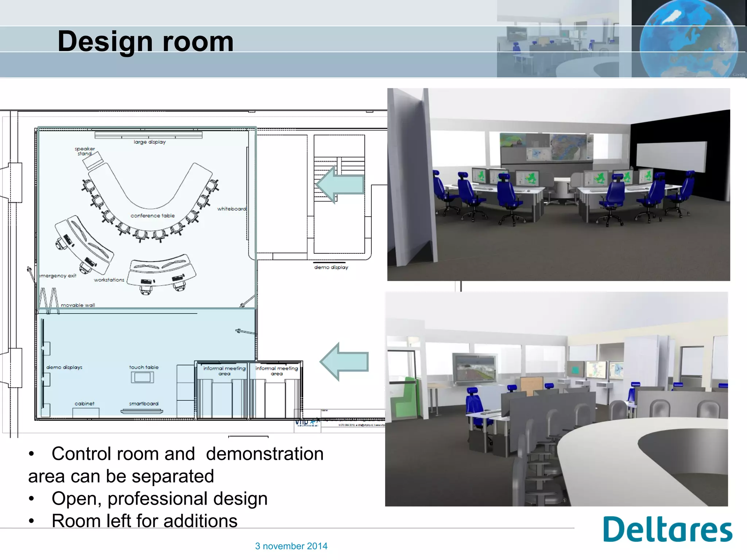This screenshot has width=747, height=560.
Task: Click the speaker stand symbol on plan
Action: pos(93,161)
